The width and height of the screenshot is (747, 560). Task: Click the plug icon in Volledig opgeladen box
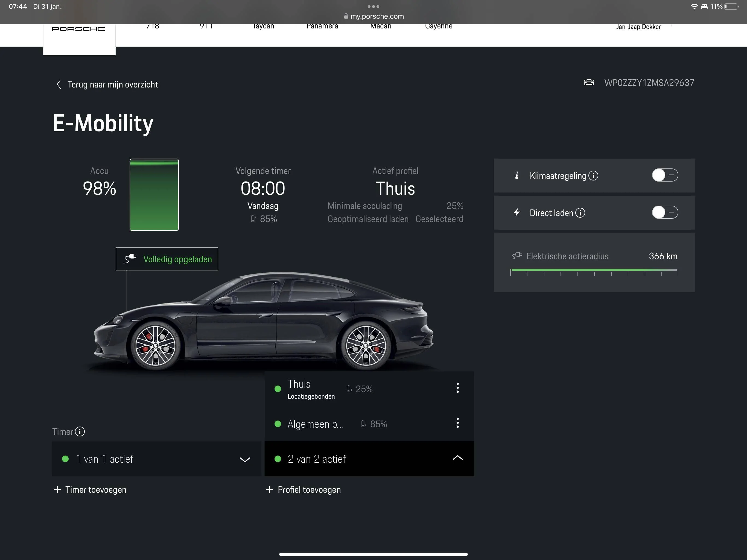tap(130, 259)
